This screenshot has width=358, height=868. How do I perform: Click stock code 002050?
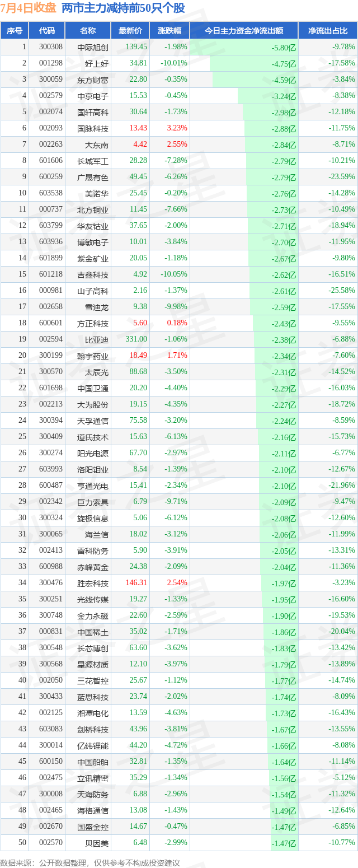pos(50,680)
